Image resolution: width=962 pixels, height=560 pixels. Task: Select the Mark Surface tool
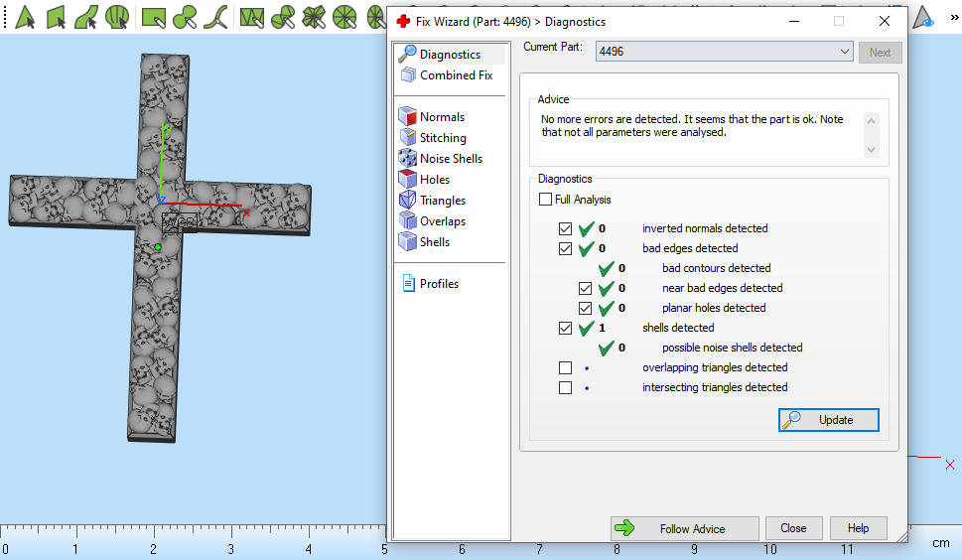[86, 17]
